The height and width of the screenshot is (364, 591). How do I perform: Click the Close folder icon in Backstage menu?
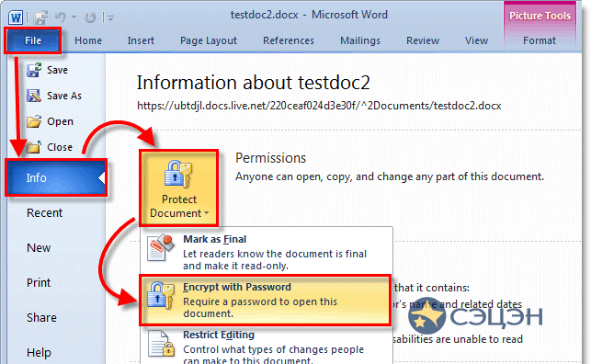(34, 147)
